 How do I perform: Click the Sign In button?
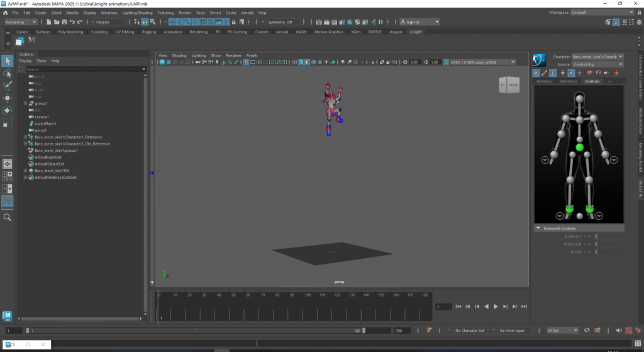coord(413,22)
